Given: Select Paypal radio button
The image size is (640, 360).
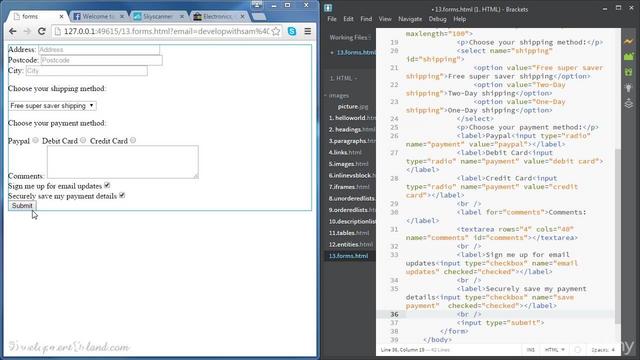Looking at the screenshot, I should pos(36,140).
